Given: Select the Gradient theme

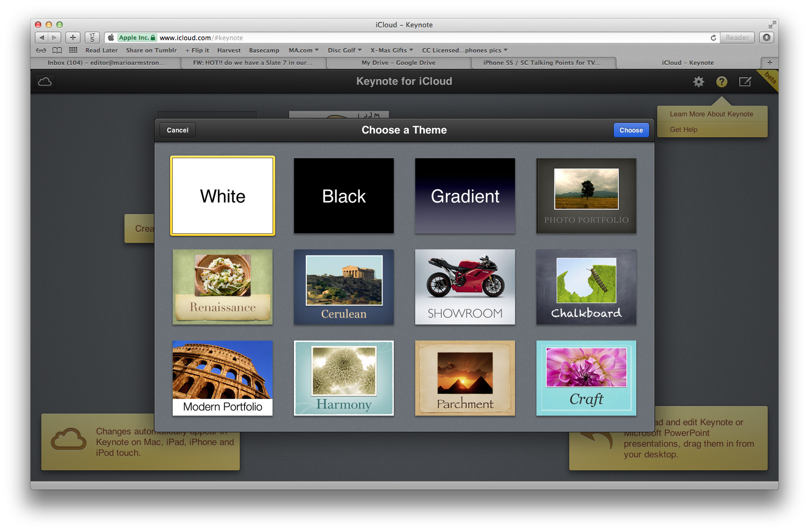Looking at the screenshot, I should click(465, 196).
